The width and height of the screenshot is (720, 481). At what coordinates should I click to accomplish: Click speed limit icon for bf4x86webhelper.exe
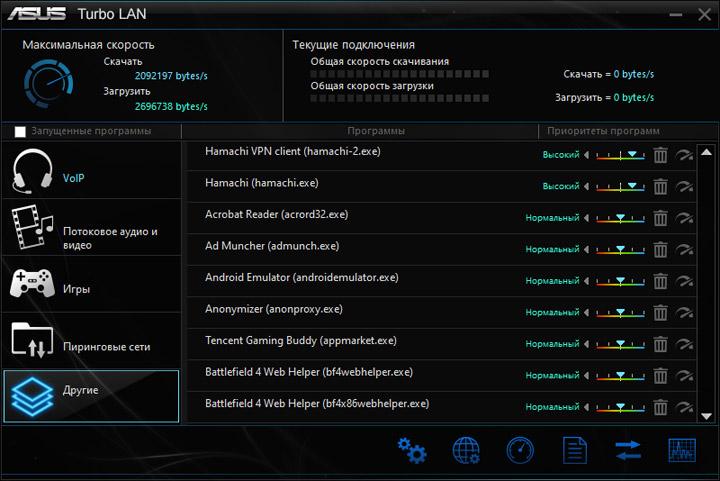[684, 407]
